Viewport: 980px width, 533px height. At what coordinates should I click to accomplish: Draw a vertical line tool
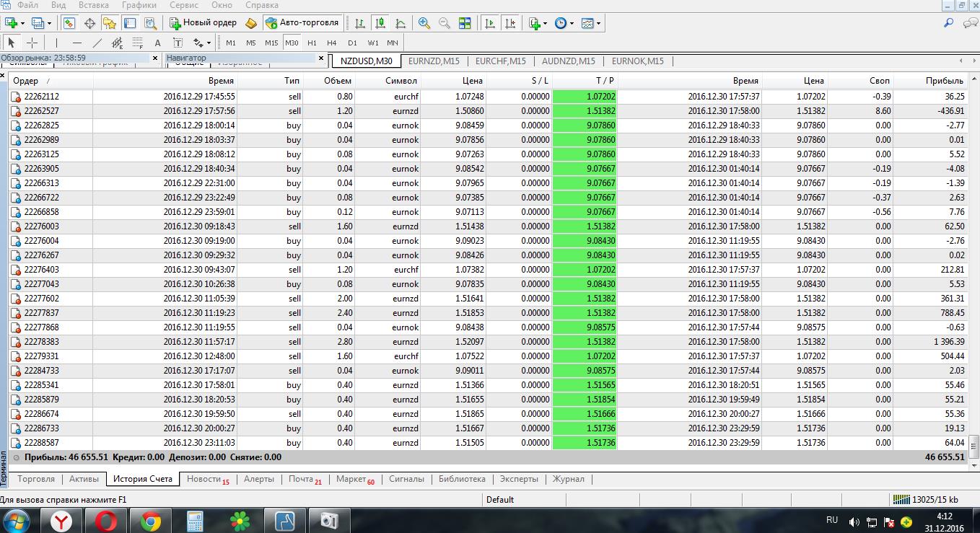[x=55, y=43]
